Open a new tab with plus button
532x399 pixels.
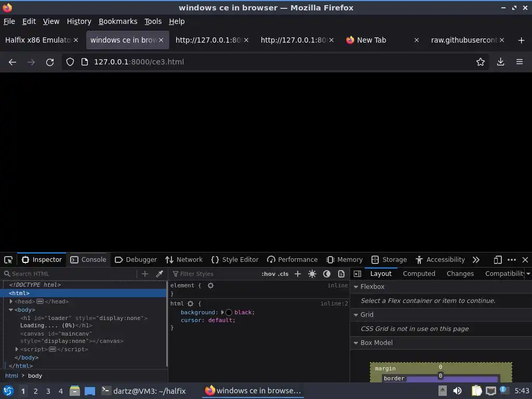coord(522,41)
